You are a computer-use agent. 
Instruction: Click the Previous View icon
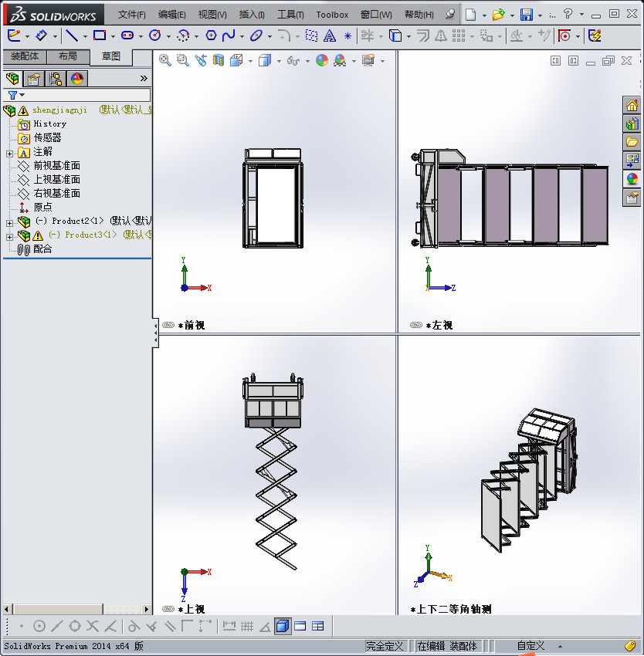coord(201,61)
